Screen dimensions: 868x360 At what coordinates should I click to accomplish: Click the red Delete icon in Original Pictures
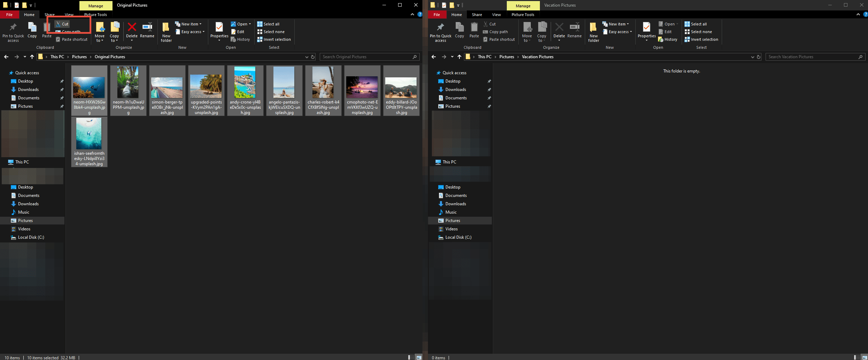[x=132, y=27]
